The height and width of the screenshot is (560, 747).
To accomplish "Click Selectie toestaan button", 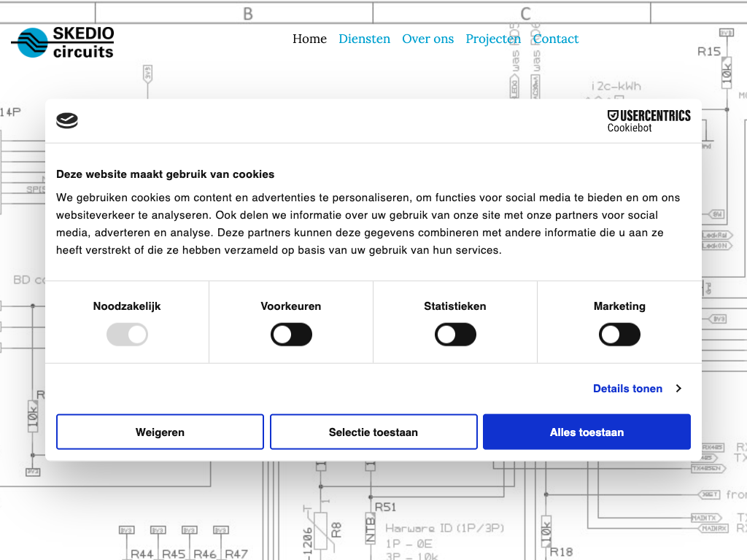I will [x=373, y=432].
